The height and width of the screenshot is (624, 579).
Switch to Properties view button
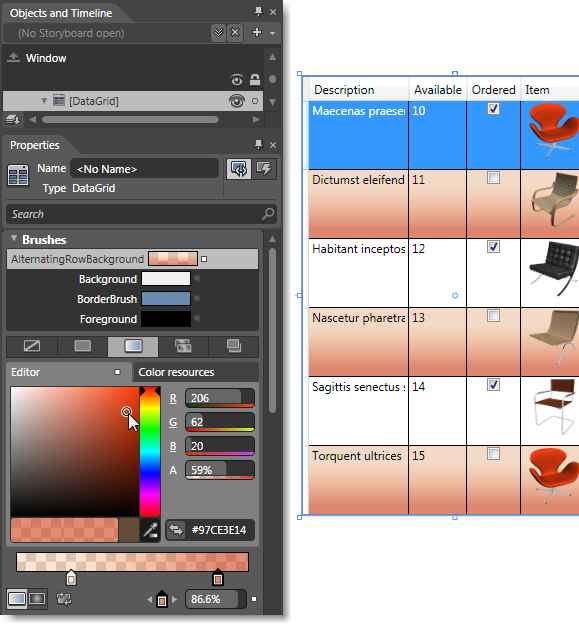(238, 169)
